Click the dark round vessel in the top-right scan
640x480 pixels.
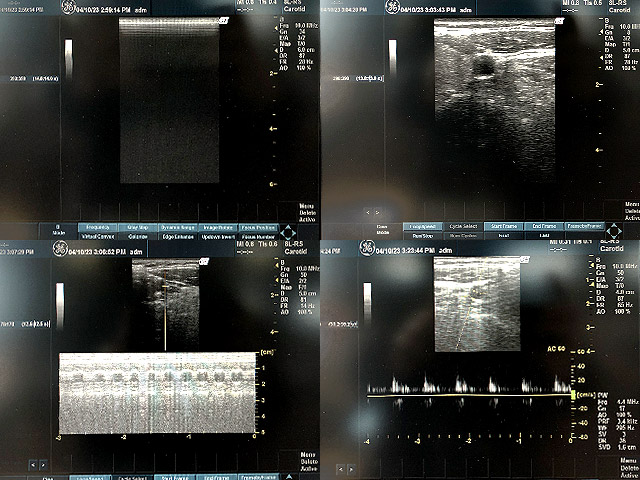pyautogui.click(x=483, y=66)
